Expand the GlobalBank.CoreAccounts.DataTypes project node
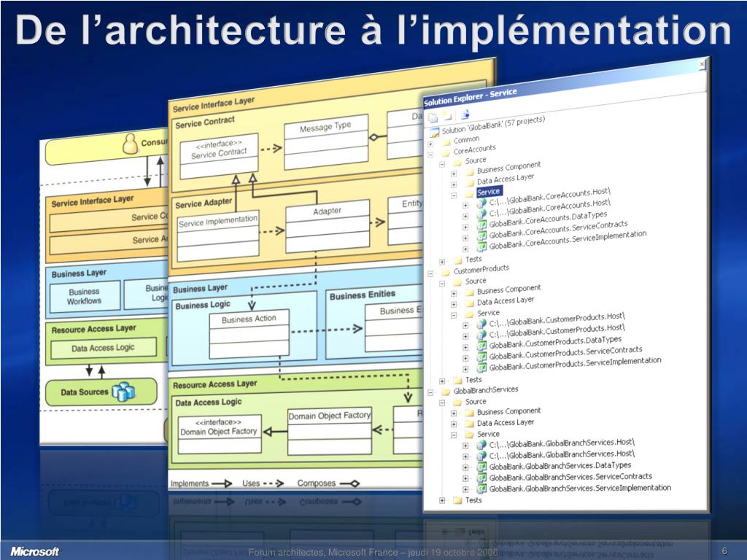 pos(465,227)
